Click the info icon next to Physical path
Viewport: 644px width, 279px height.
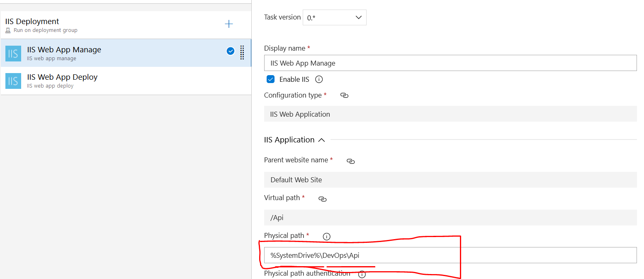[326, 237]
